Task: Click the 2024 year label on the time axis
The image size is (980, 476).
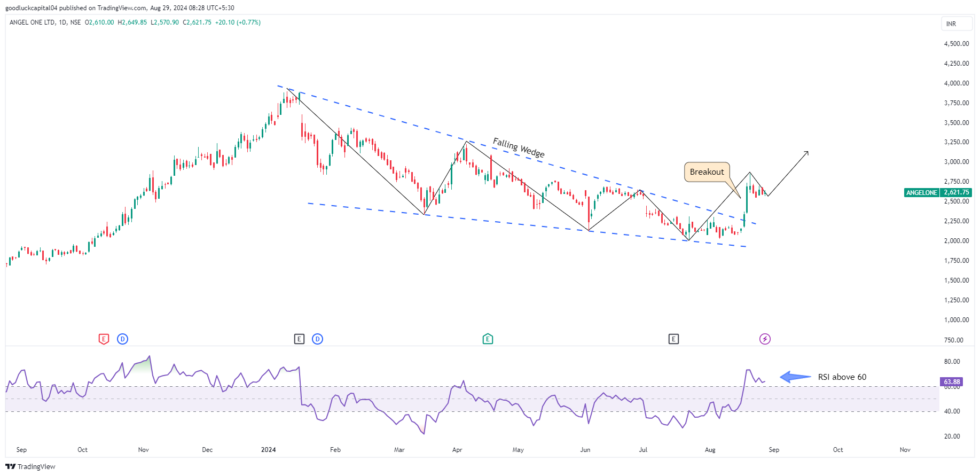Action: [x=269, y=450]
